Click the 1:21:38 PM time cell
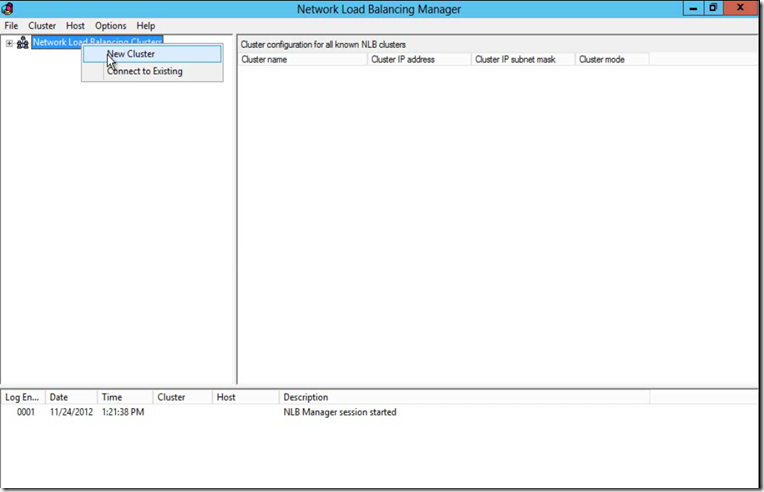The image size is (764, 492). [x=123, y=412]
